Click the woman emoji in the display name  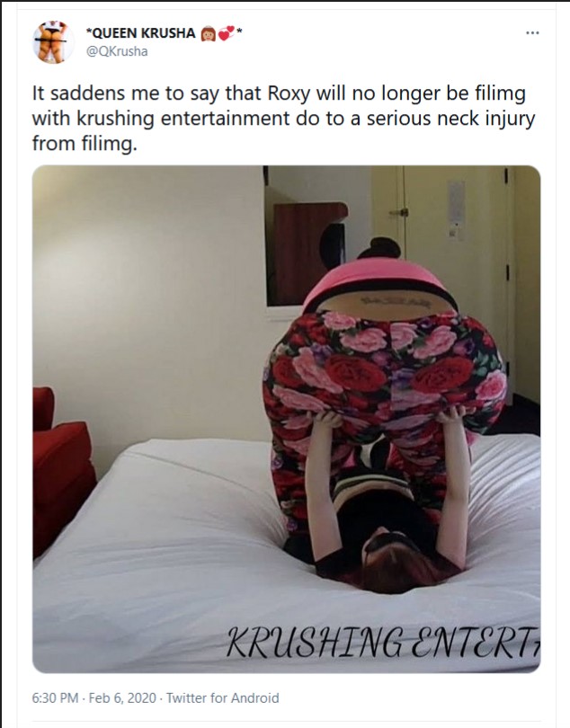(208, 33)
